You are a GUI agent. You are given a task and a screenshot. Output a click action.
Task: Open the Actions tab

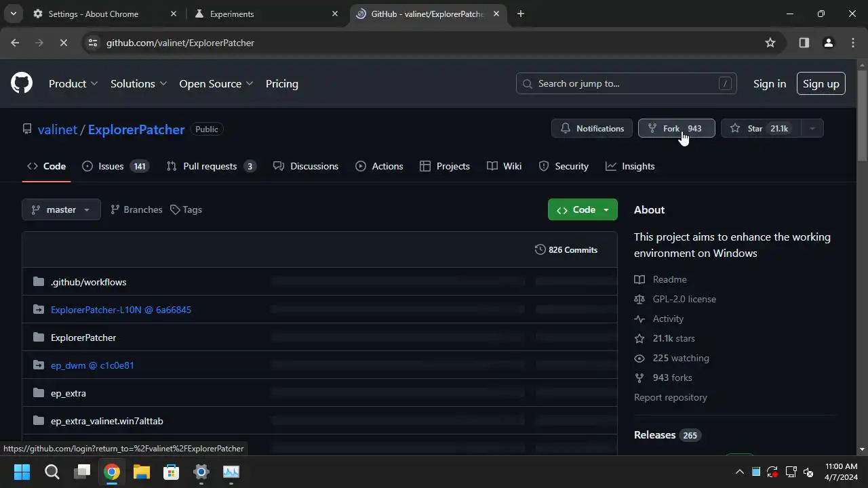pyautogui.click(x=379, y=166)
